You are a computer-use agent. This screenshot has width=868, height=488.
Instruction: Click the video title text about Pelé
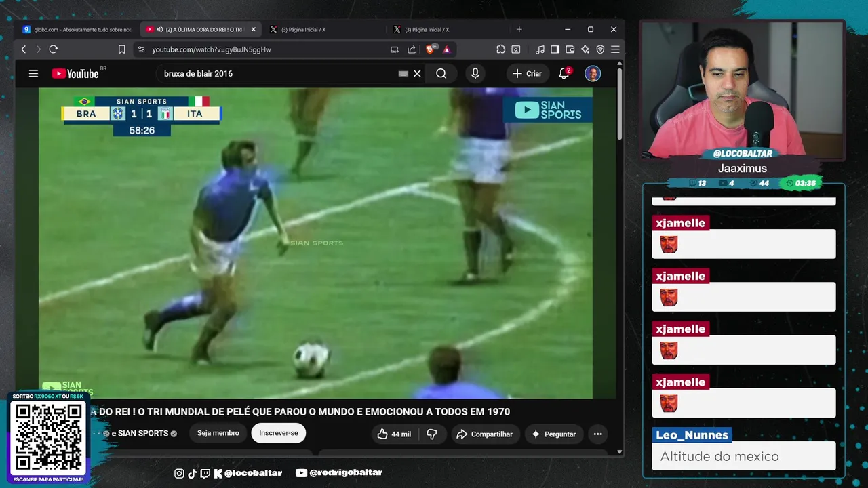point(300,411)
